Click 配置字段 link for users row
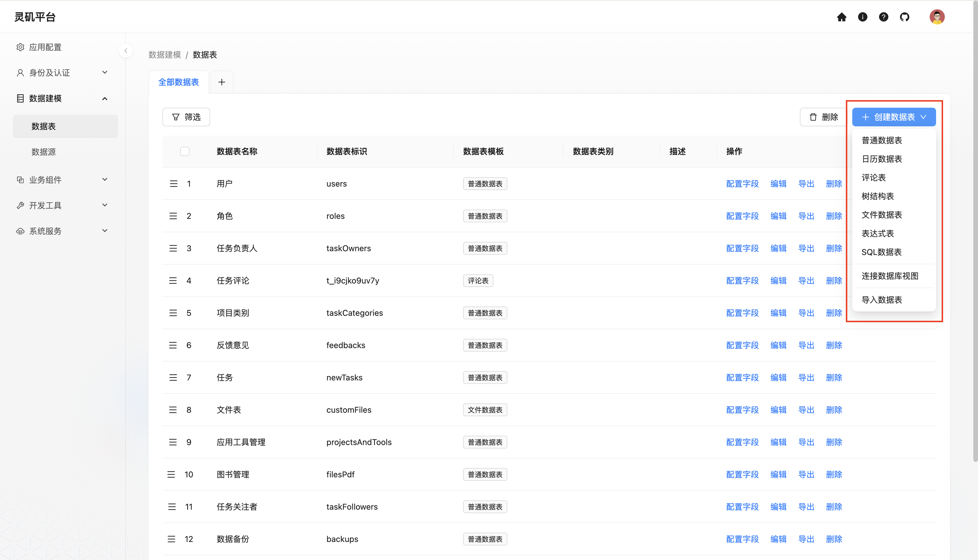Screen dimensions: 978x560 [x=742, y=184]
